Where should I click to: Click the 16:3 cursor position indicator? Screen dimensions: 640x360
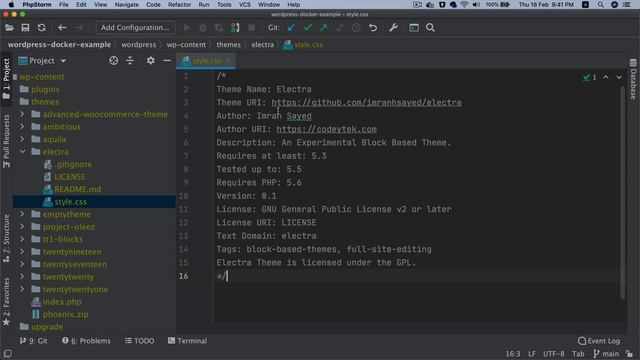click(513, 354)
